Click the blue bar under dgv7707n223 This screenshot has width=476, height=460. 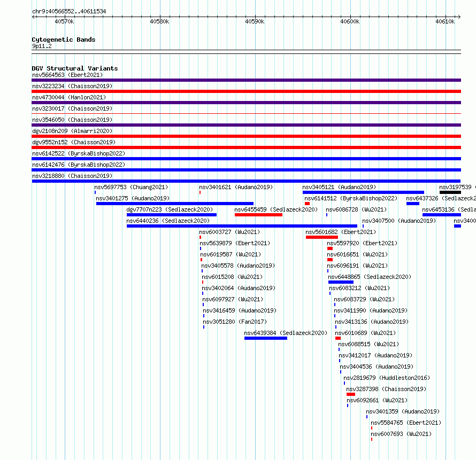click(x=172, y=215)
